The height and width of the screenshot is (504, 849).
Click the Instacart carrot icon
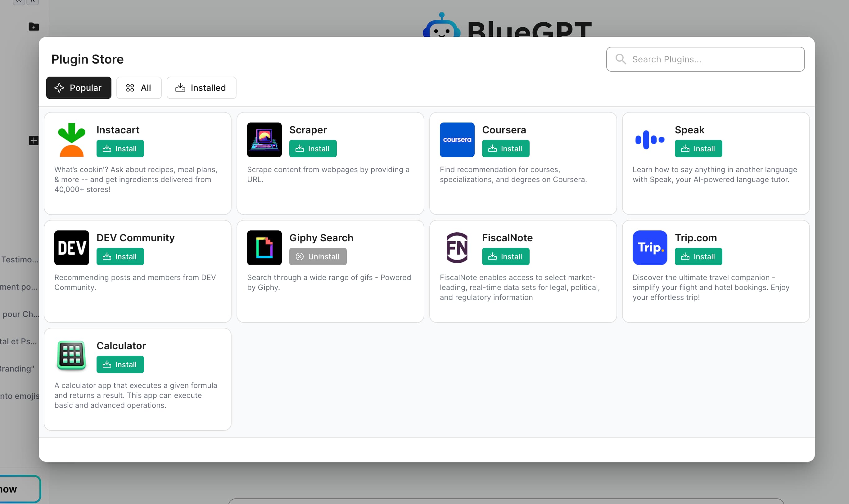(71, 139)
